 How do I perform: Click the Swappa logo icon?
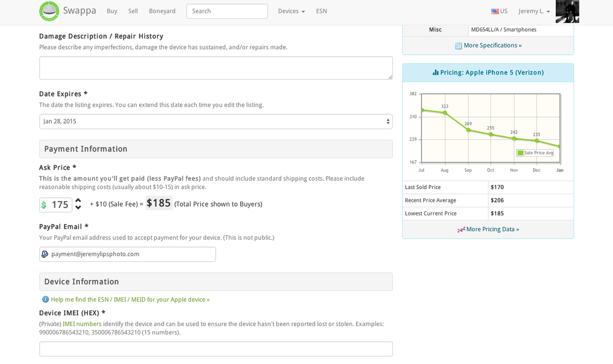(x=50, y=11)
